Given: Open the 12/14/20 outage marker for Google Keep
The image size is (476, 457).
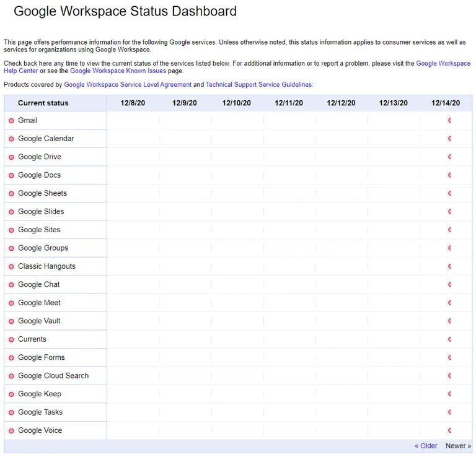Looking at the screenshot, I should (x=449, y=394).
